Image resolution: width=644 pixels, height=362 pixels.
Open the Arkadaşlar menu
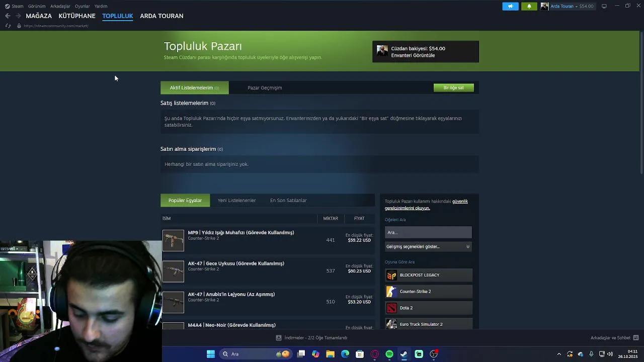tap(60, 6)
